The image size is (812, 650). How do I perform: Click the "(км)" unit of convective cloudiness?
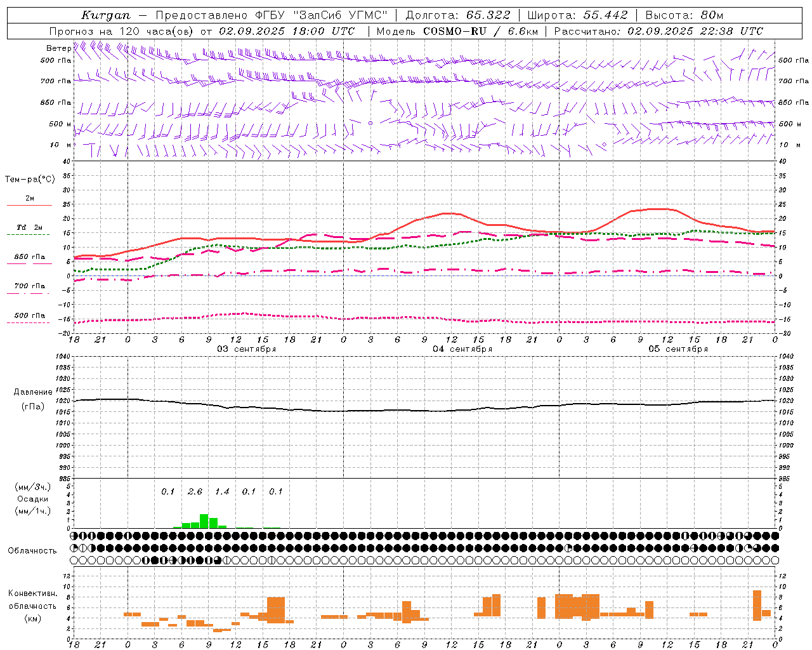point(33,618)
